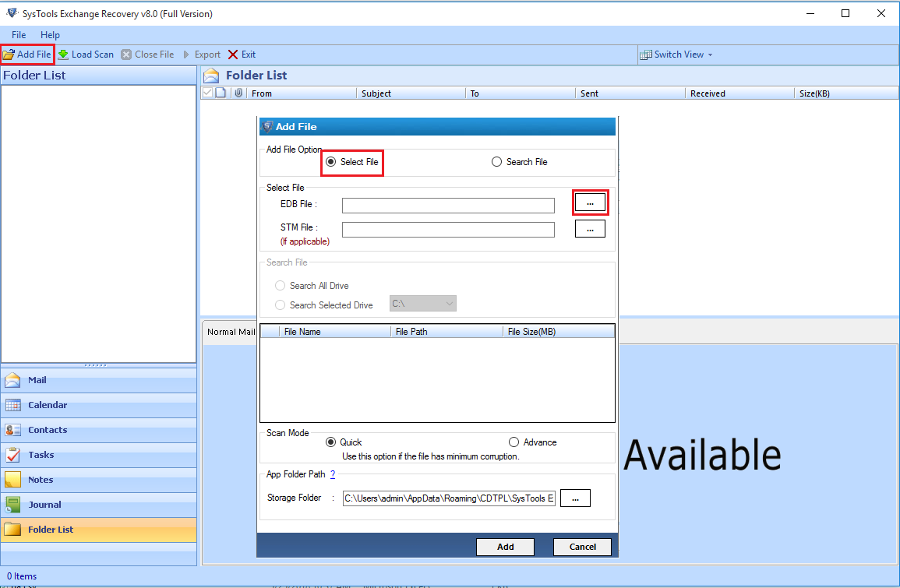
Task: Click the Add button in dialog
Action: pos(505,548)
